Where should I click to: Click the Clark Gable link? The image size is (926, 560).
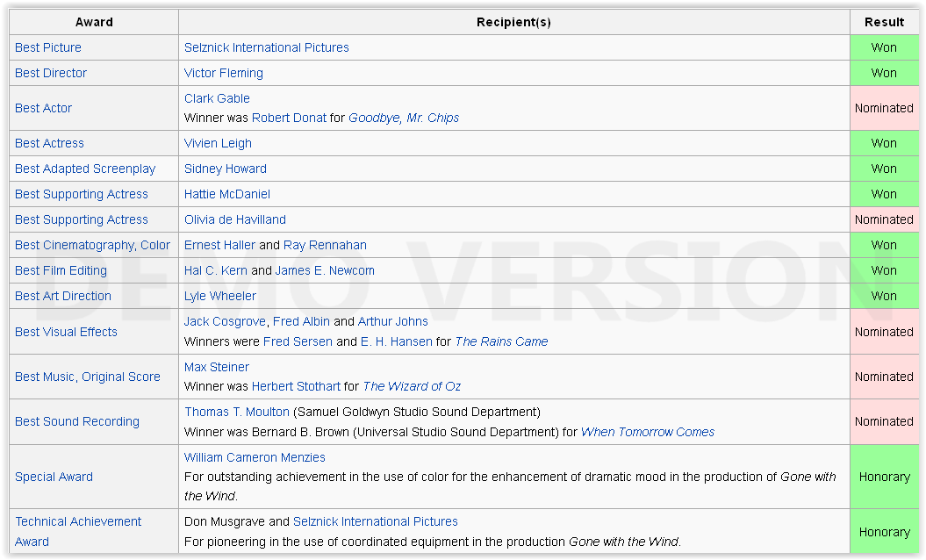click(x=217, y=98)
